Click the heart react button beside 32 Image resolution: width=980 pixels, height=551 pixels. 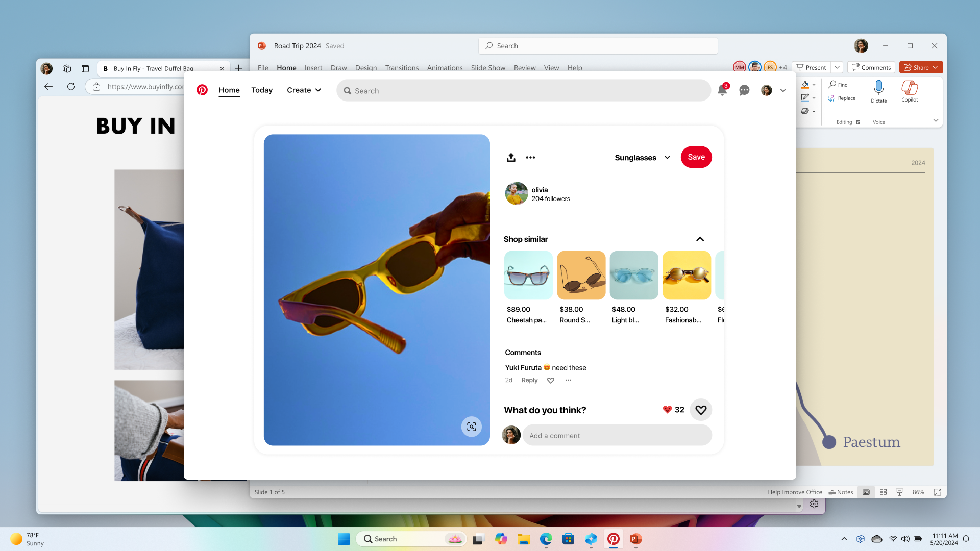pyautogui.click(x=701, y=410)
